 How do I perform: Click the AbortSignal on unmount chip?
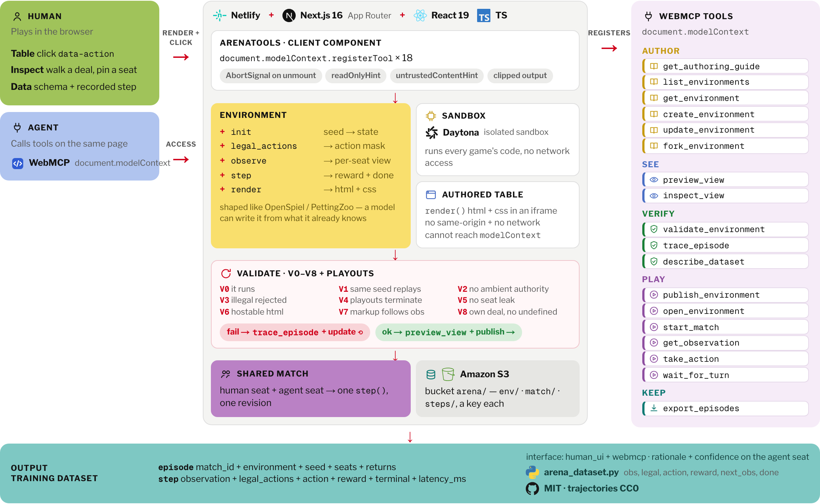(271, 76)
